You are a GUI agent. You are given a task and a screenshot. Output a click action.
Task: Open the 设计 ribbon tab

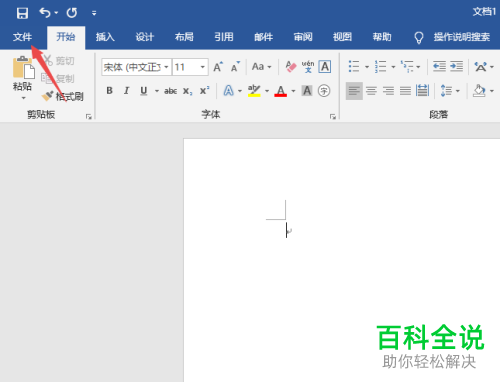click(x=145, y=37)
